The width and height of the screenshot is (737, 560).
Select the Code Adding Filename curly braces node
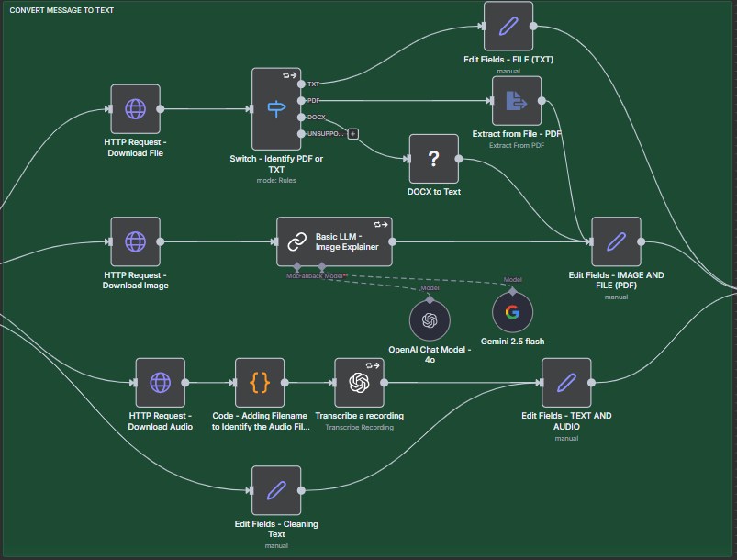point(260,382)
